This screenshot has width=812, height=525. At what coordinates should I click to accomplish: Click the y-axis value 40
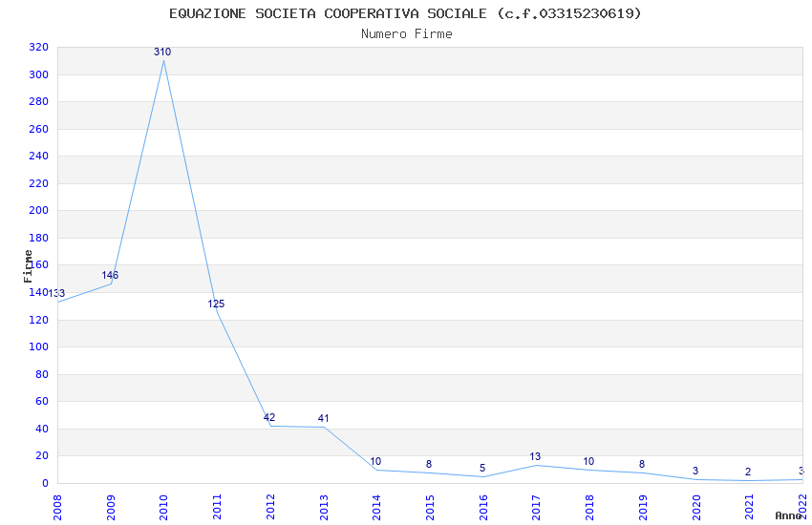(x=42, y=429)
